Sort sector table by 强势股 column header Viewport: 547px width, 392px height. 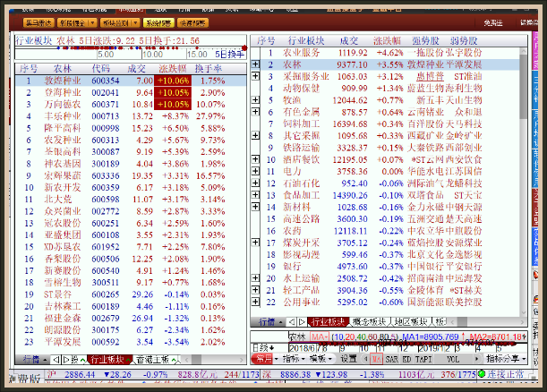(x=425, y=41)
